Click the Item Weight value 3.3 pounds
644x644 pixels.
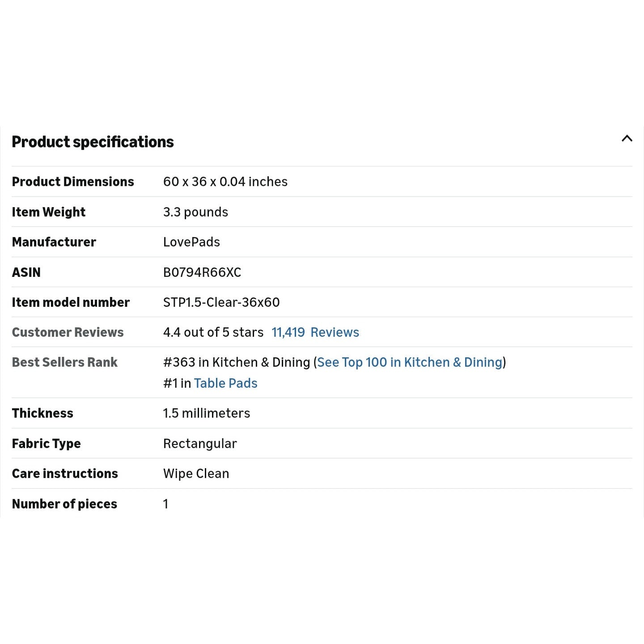click(195, 212)
